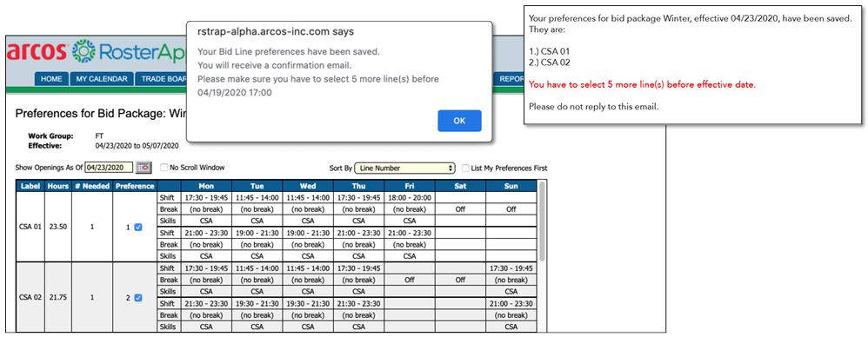Uncheck CSA 01 preference checkbox

click(137, 227)
